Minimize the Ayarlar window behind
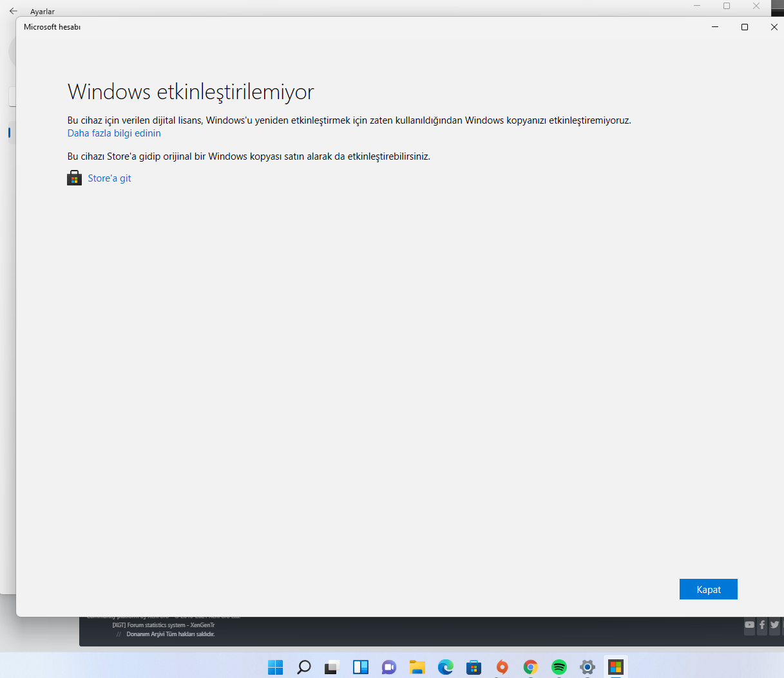The image size is (784, 678). coord(697,6)
